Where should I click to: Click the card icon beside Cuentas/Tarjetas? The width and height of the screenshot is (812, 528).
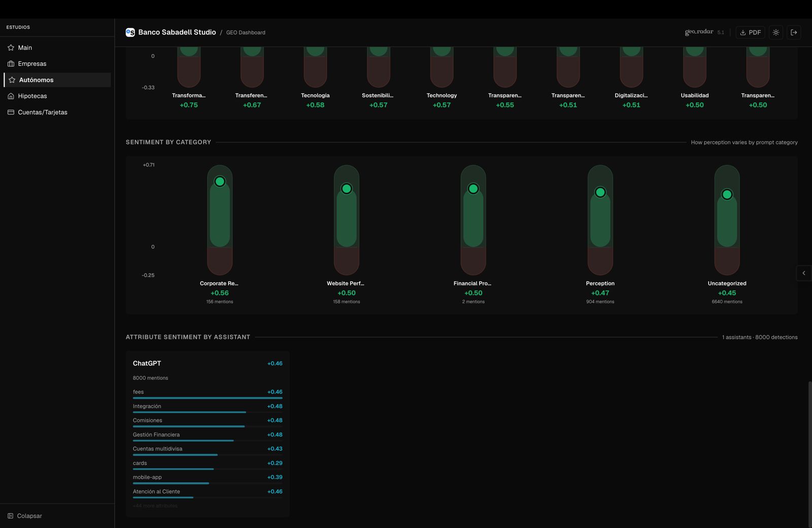(x=11, y=112)
